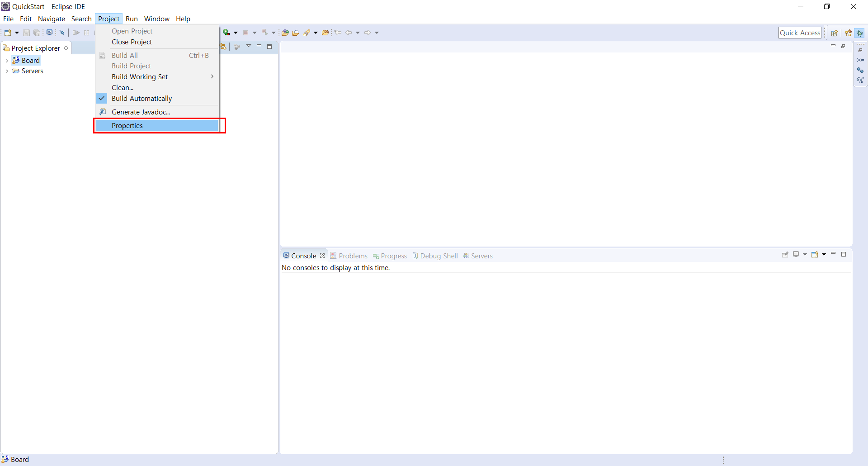Open the Edit menu
This screenshot has height=466, width=868.
click(x=26, y=19)
